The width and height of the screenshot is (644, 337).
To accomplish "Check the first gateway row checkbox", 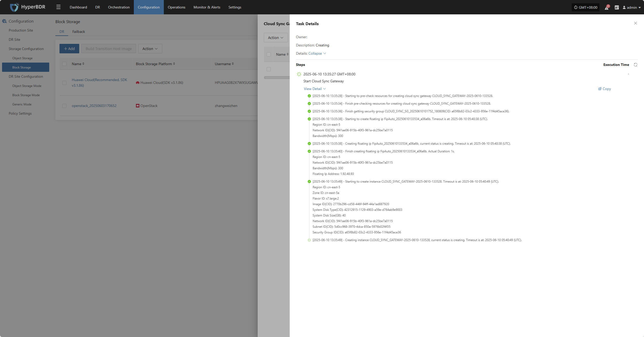I will coord(269,69).
